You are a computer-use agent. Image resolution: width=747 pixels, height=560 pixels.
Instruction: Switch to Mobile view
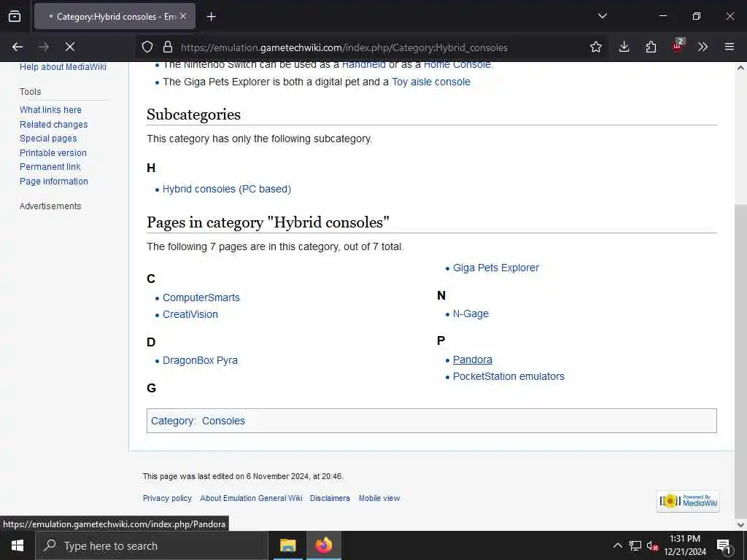379,498
